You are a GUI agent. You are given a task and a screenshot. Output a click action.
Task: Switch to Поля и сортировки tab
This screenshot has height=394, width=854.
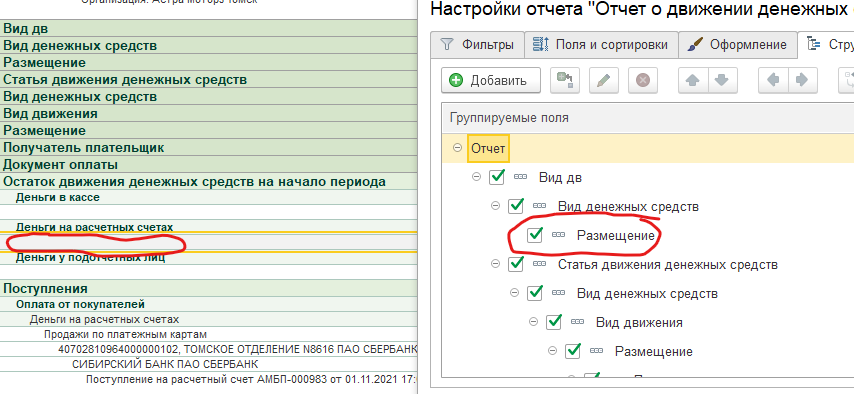(x=602, y=45)
